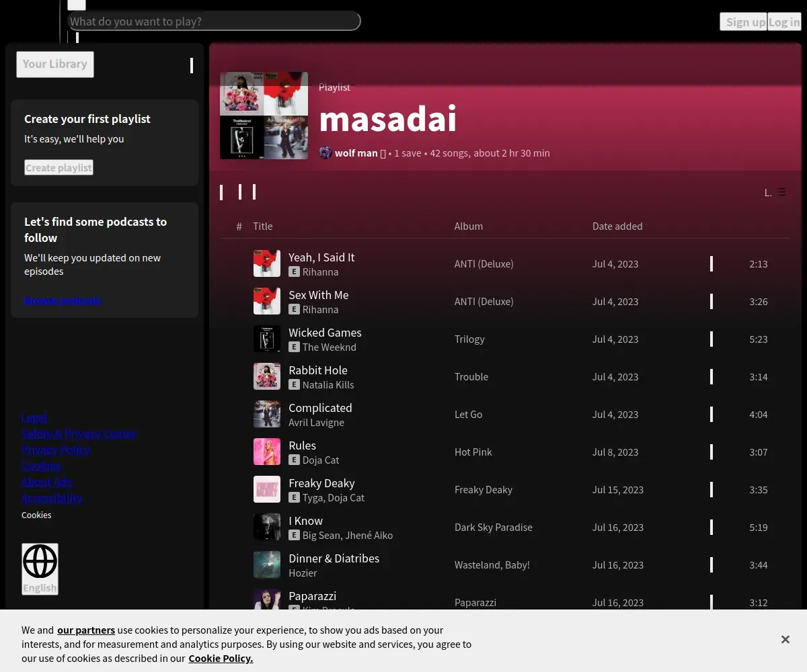The height and width of the screenshot is (672, 807).
Task: Open the Trilogy album link
Action: click(469, 339)
